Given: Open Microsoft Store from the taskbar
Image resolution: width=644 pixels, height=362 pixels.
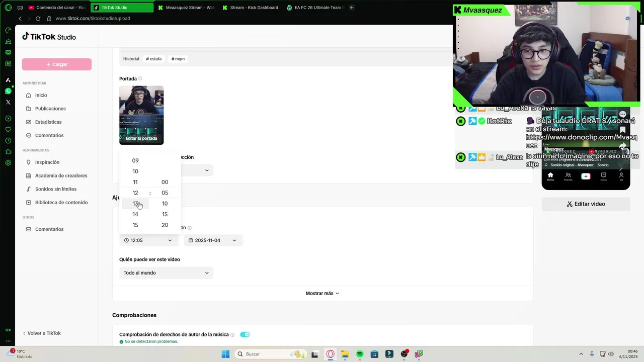Looking at the screenshot, I should coord(374,354).
